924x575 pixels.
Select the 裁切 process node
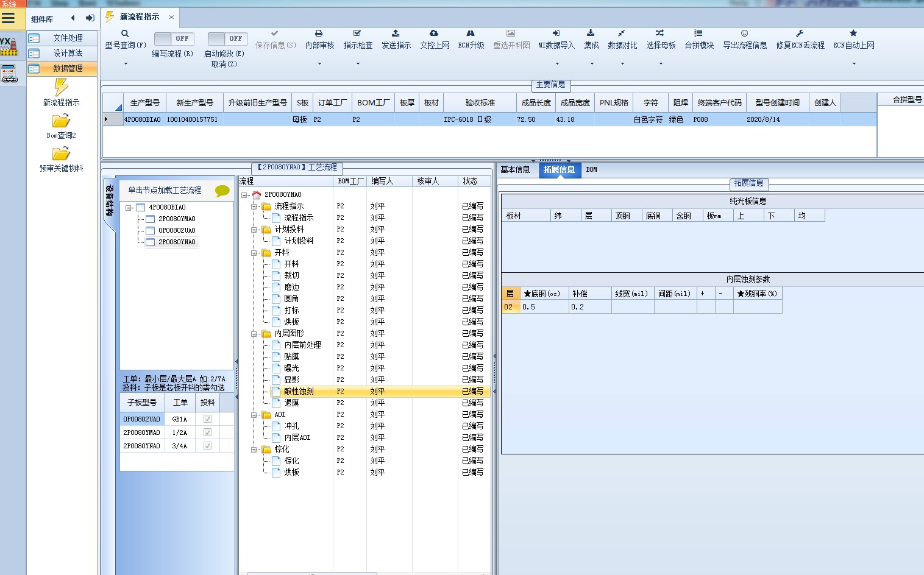pos(291,276)
